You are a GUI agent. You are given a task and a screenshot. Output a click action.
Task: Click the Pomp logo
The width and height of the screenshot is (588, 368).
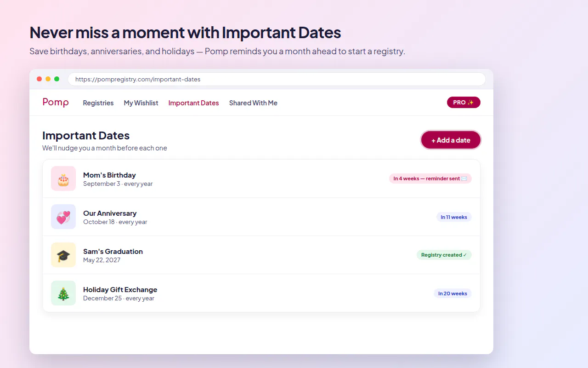[56, 103]
